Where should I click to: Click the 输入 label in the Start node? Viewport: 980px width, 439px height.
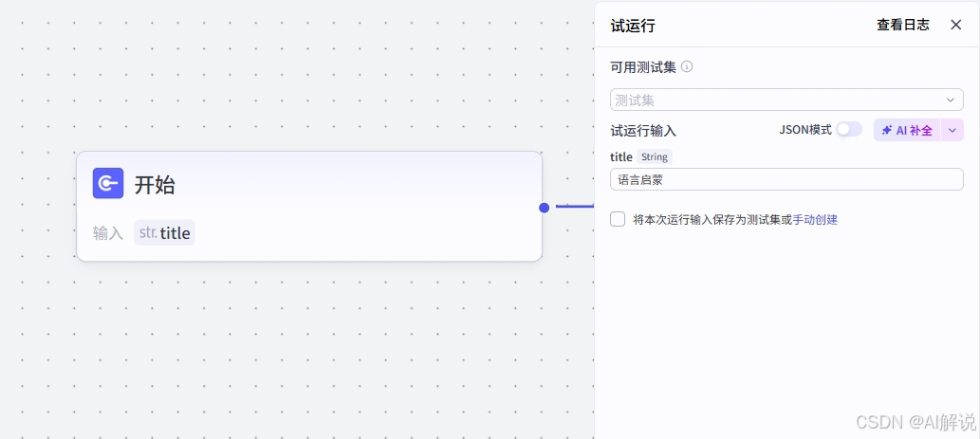pos(108,233)
